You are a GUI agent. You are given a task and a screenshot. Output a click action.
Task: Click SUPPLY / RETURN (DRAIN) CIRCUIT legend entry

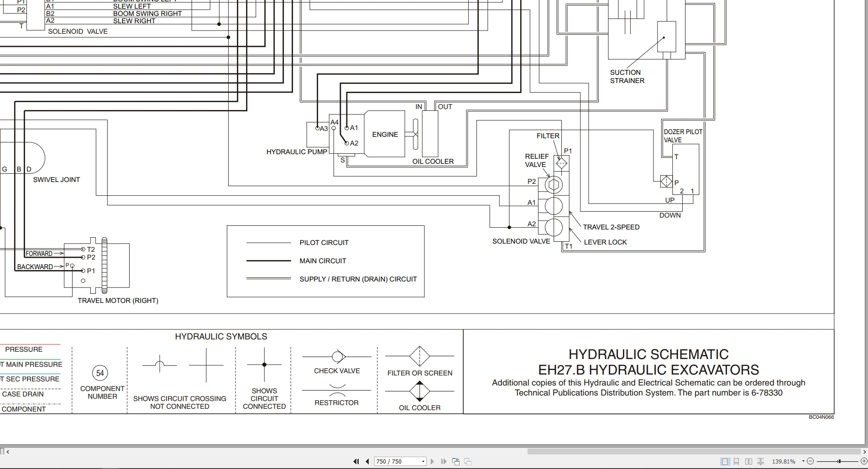pos(358,279)
